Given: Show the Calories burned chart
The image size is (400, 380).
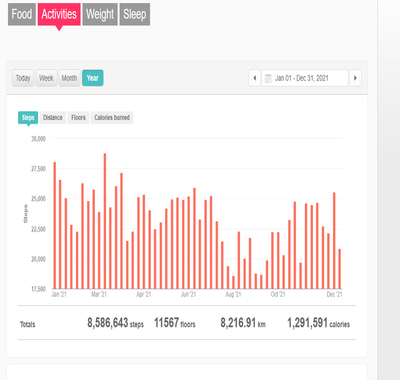Looking at the screenshot, I should [x=112, y=117].
